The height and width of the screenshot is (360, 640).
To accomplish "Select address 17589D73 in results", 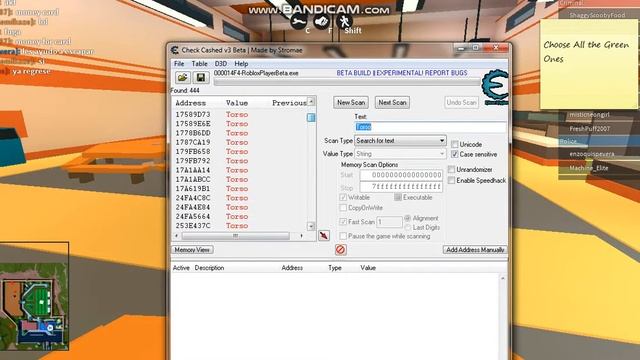I will point(193,115).
